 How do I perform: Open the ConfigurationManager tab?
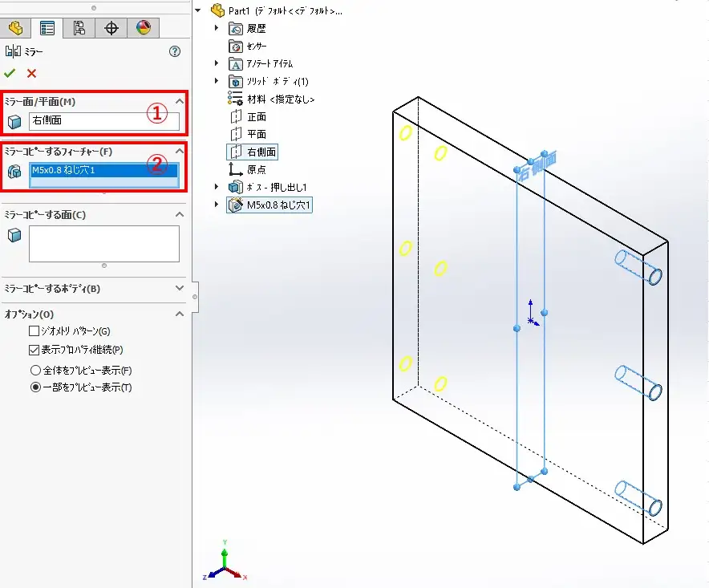(79, 28)
